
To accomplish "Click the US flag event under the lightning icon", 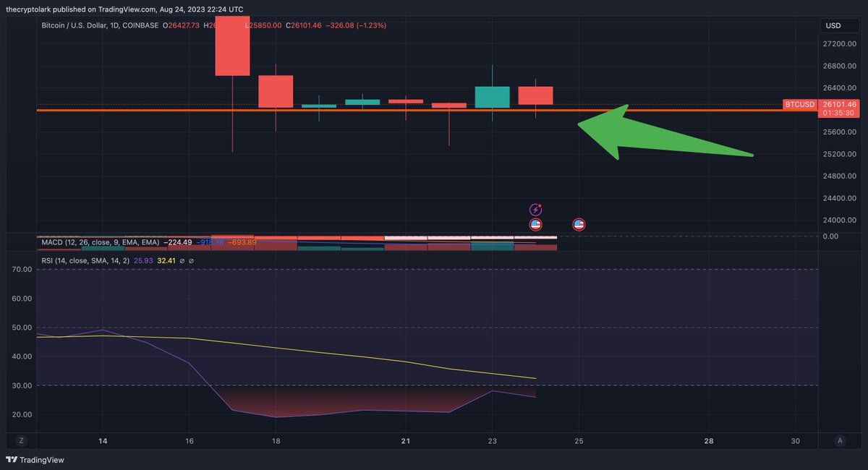I will click(x=535, y=225).
